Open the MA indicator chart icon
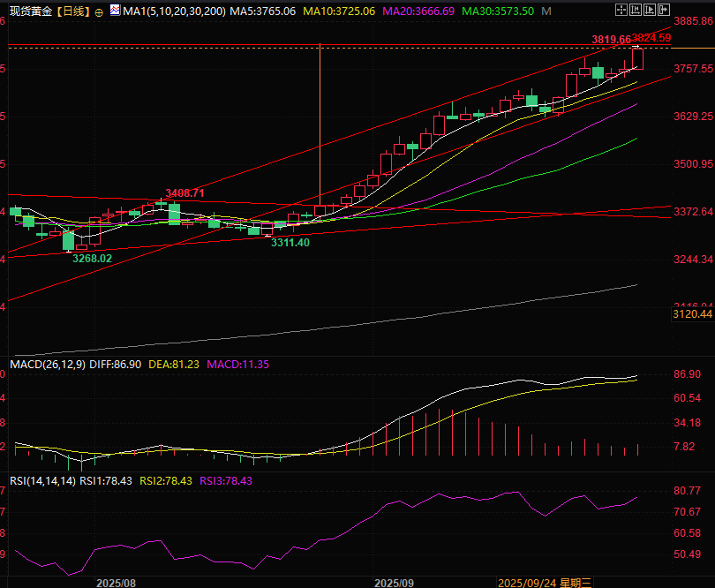 115,10
